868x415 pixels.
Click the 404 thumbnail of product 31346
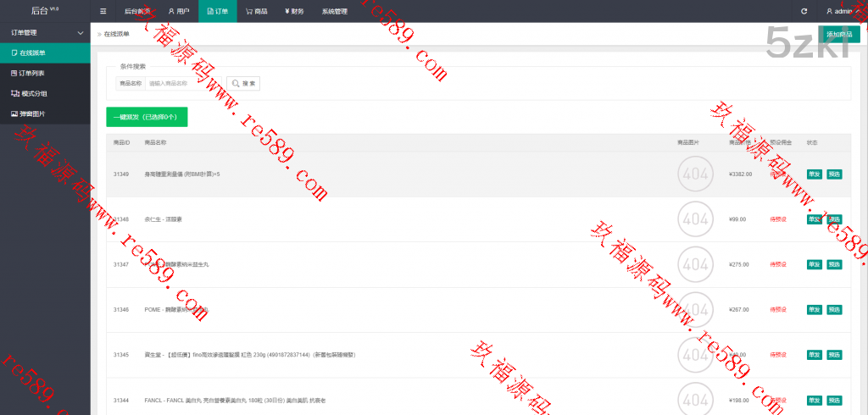pyautogui.click(x=694, y=309)
